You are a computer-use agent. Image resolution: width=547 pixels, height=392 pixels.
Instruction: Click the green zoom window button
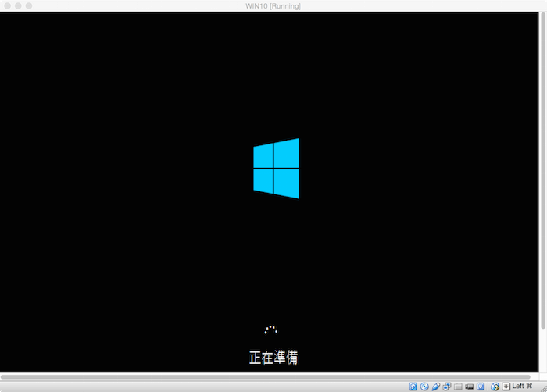click(29, 6)
